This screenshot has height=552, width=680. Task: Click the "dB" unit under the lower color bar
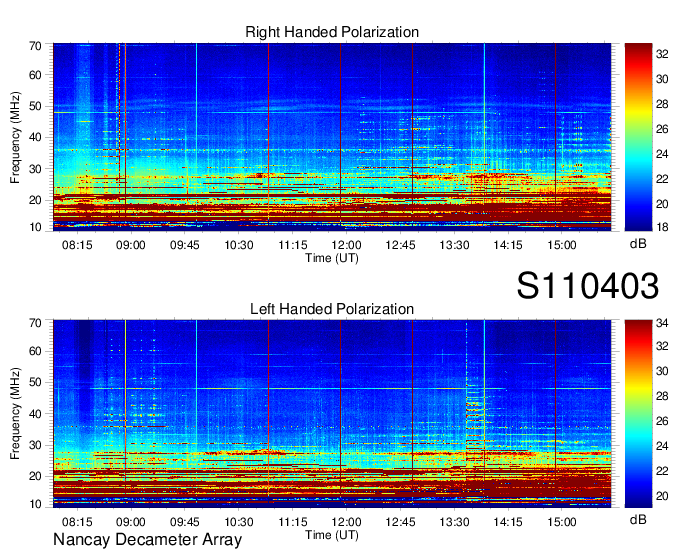638,520
